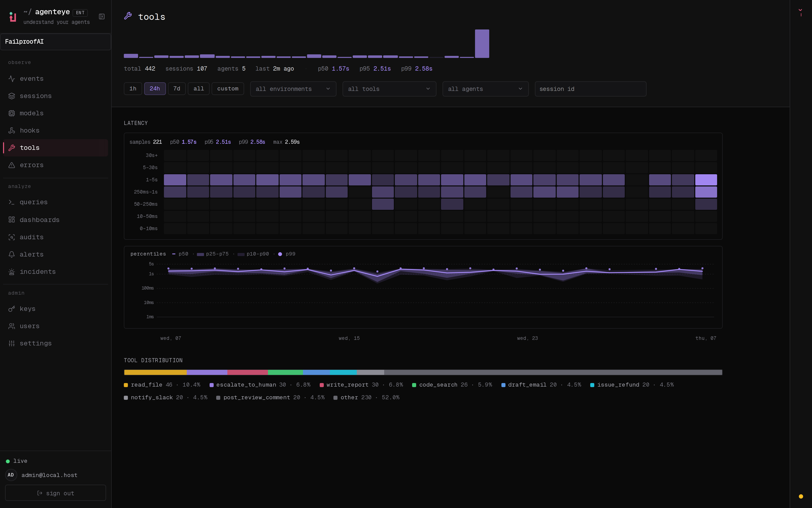Click the green live status dot
The image size is (812, 508).
coord(8,461)
